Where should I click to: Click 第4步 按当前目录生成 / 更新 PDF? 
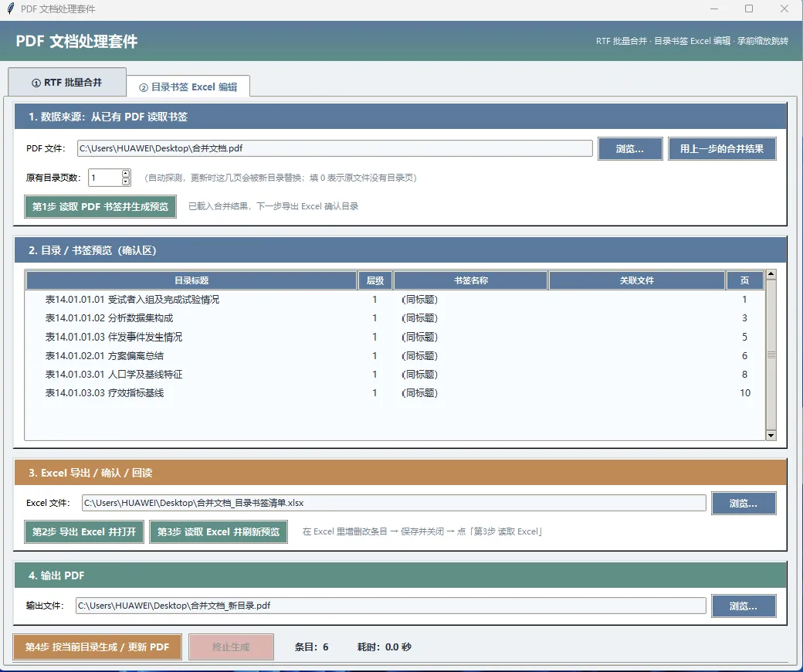tap(97, 647)
